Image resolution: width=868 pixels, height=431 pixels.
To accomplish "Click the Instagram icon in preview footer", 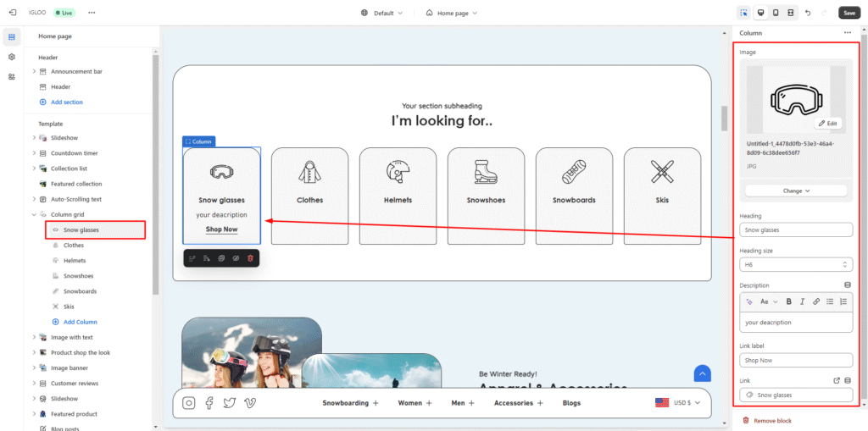I will click(189, 403).
